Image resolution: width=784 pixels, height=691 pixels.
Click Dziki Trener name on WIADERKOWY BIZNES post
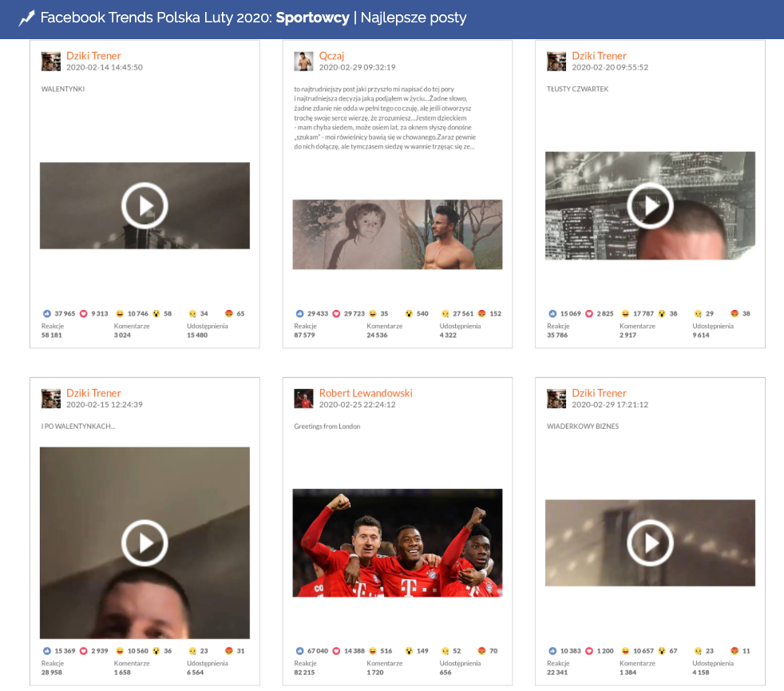(x=599, y=393)
